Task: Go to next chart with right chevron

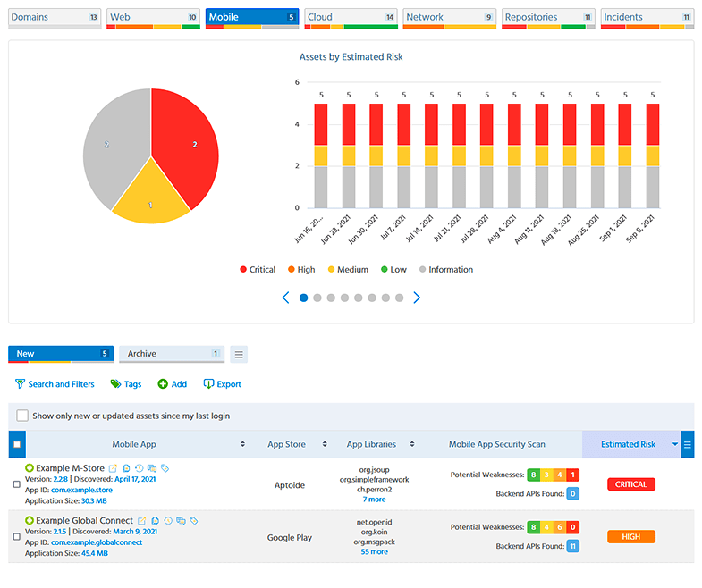Action: [417, 298]
